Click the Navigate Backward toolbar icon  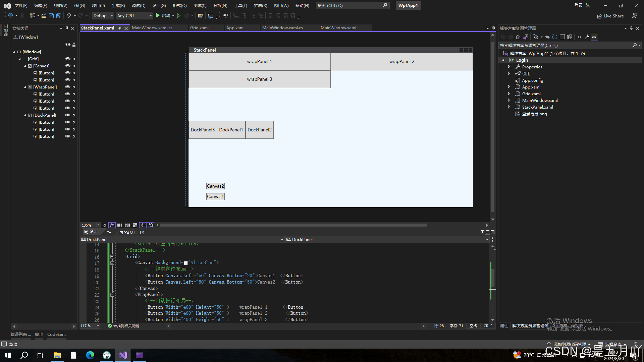[11, 16]
